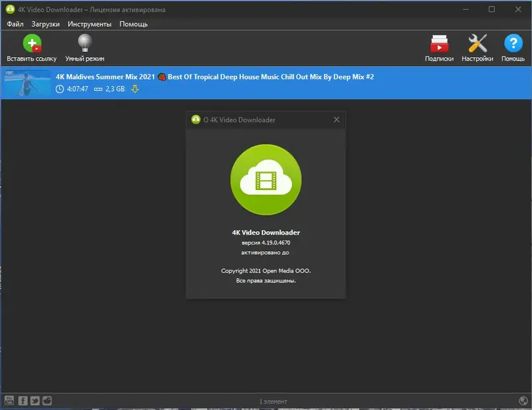Screen dimensions: 532x410
Task: Close the About 4K Video Downloader dialog
Action: pos(336,120)
